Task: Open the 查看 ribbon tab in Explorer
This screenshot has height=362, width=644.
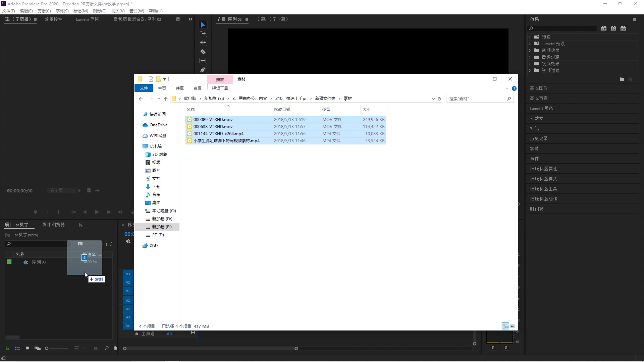Action: coord(197,88)
